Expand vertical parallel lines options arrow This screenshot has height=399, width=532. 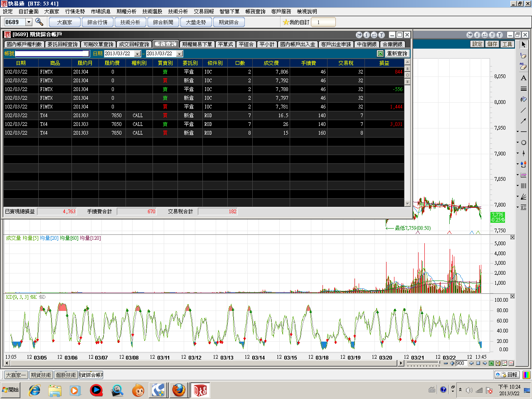coord(517,186)
